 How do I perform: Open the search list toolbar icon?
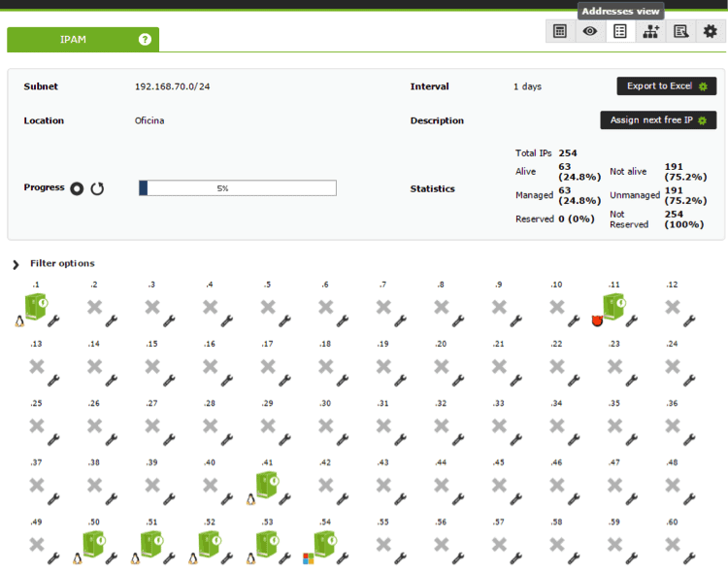point(680,32)
